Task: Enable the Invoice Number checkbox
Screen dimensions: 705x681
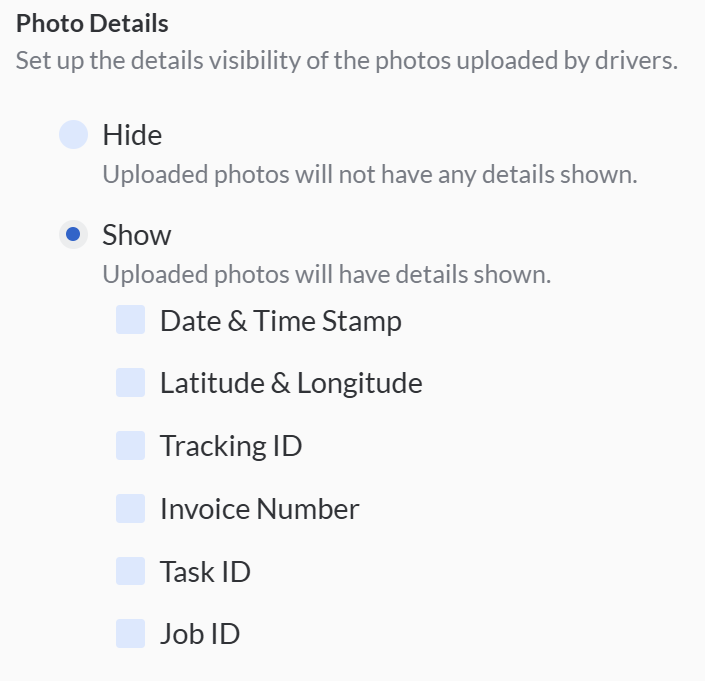Action: click(131, 508)
